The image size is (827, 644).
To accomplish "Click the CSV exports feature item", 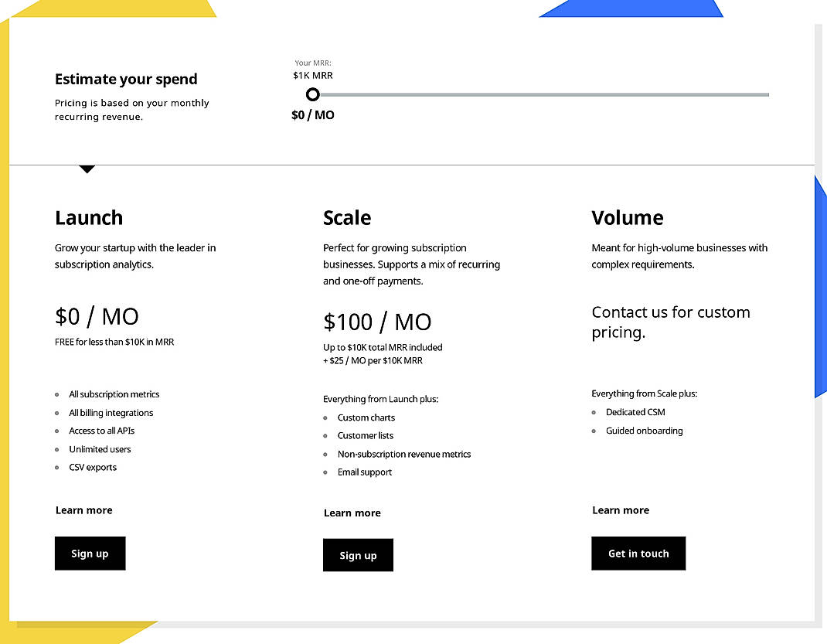I will click(x=92, y=467).
